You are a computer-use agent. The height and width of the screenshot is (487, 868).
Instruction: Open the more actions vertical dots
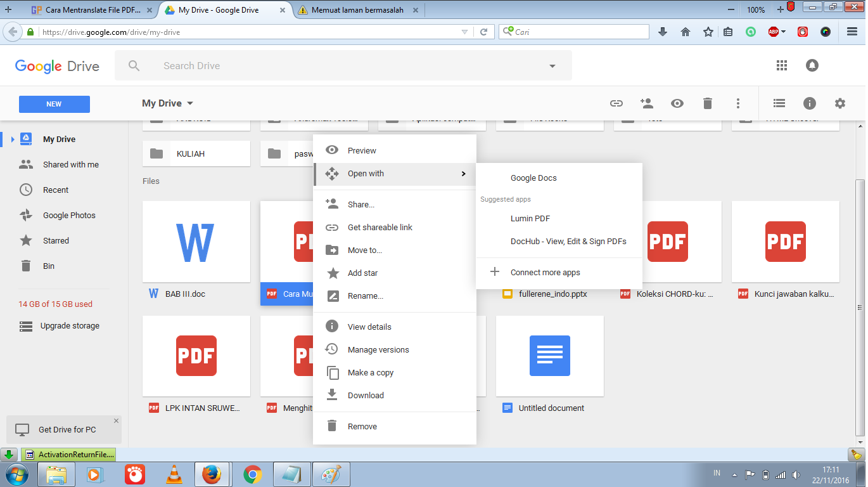(x=738, y=103)
